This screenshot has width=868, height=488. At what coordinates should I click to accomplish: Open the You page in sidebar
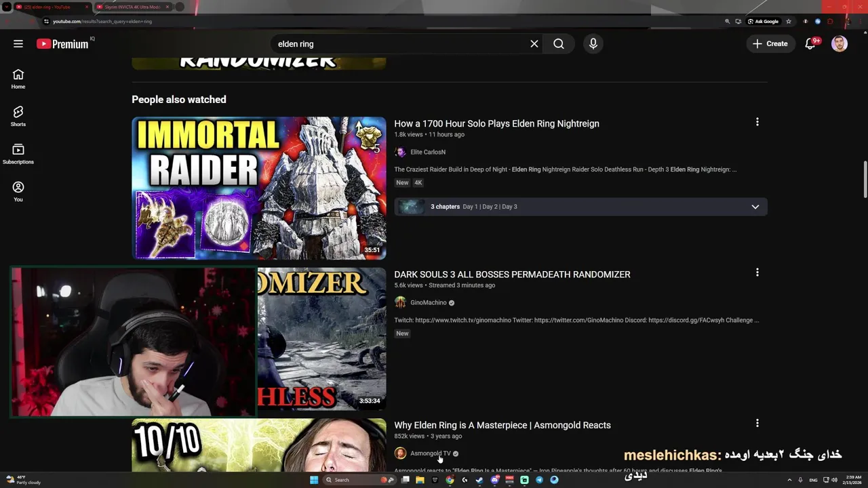click(x=18, y=192)
